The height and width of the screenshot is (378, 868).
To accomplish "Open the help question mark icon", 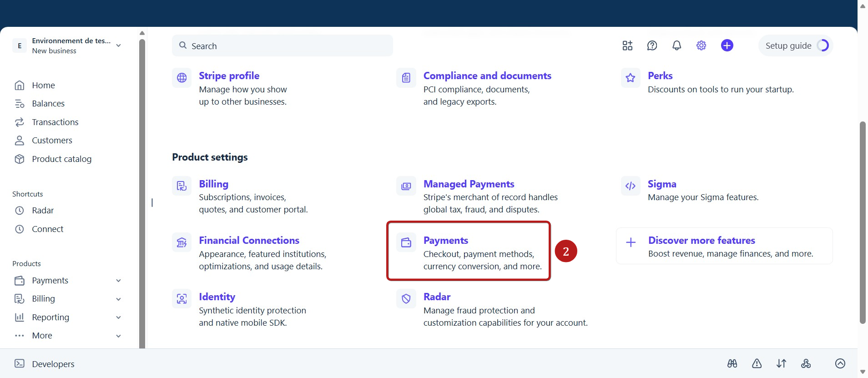I will tap(652, 45).
